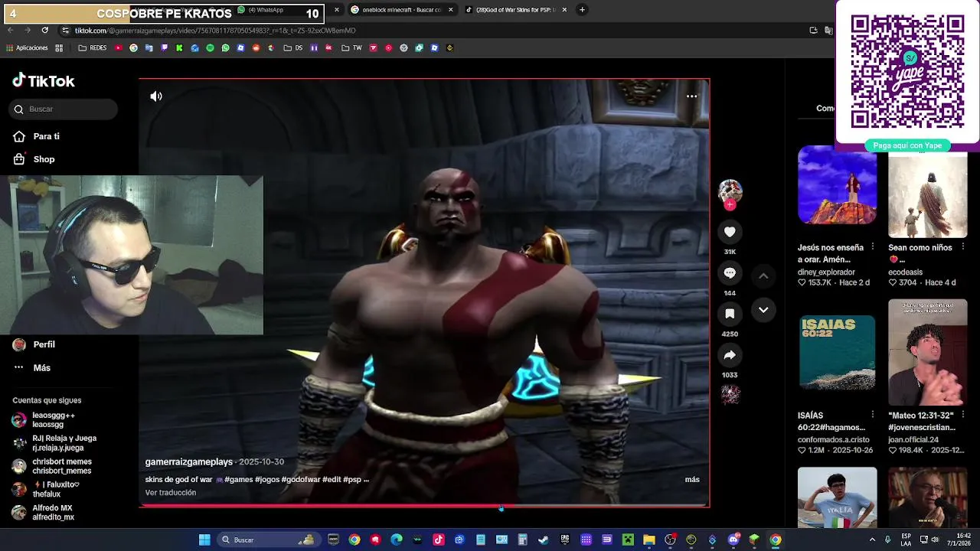The image size is (980, 551).
Task: Open the TW bookmarks folder
Action: (351, 47)
